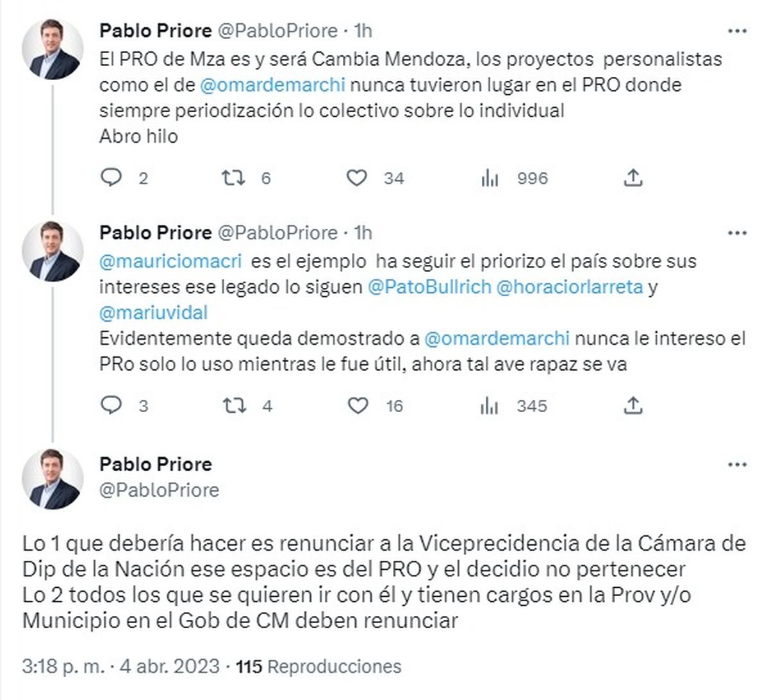Open the @mariuvidal mention link
This screenshot has width=769, height=700.
coord(154,312)
